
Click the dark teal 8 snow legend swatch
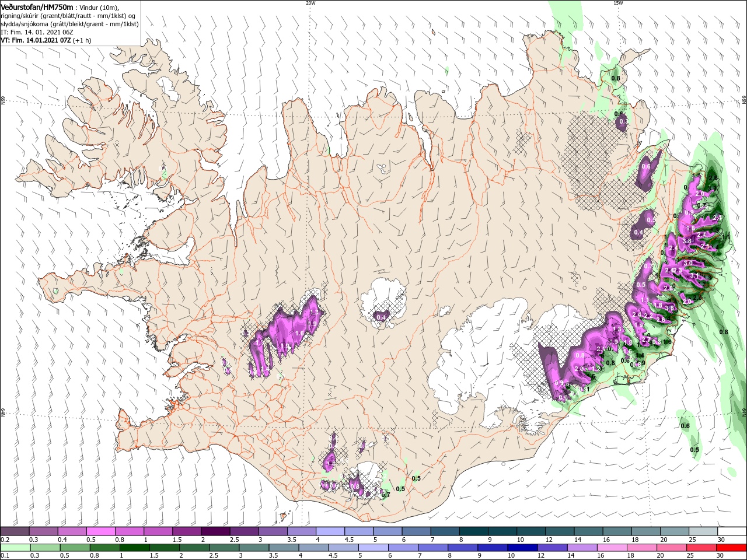(x=473, y=531)
